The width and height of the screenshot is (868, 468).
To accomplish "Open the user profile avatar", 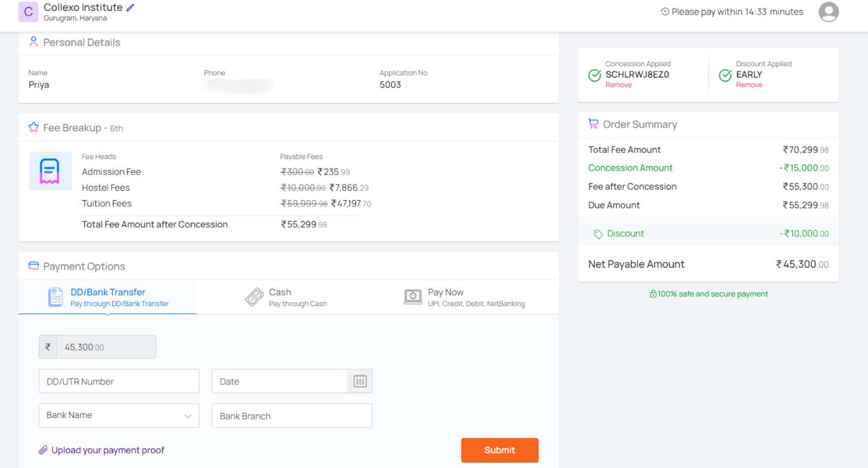I will pyautogui.click(x=828, y=12).
